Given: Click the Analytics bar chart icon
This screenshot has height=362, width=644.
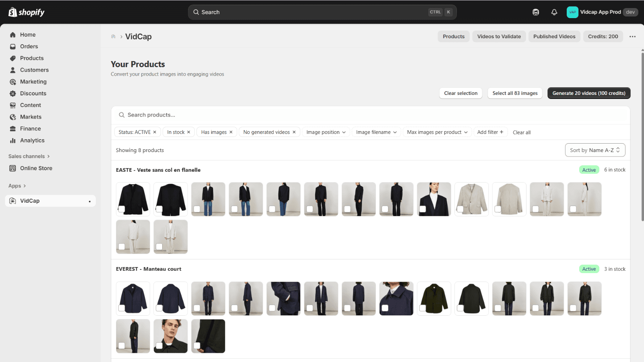Looking at the screenshot, I should 13,140.
